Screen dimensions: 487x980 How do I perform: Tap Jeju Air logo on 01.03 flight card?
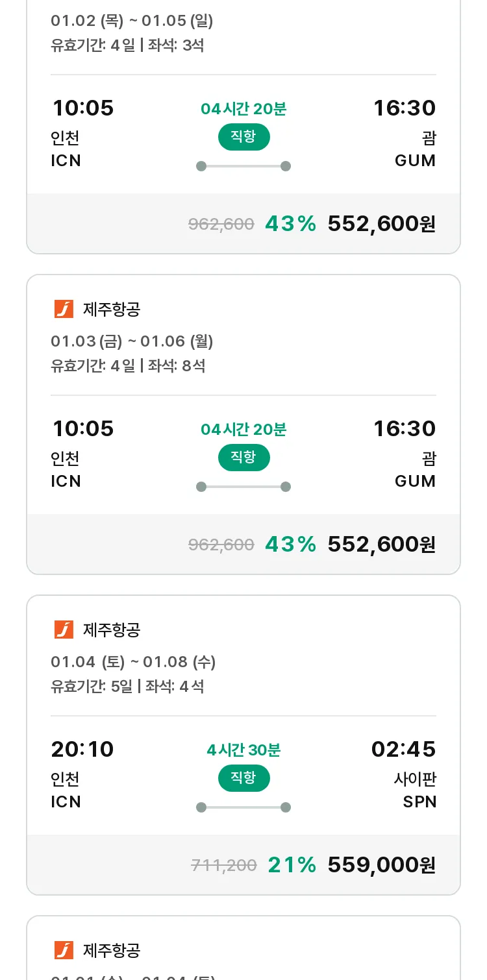tap(64, 310)
